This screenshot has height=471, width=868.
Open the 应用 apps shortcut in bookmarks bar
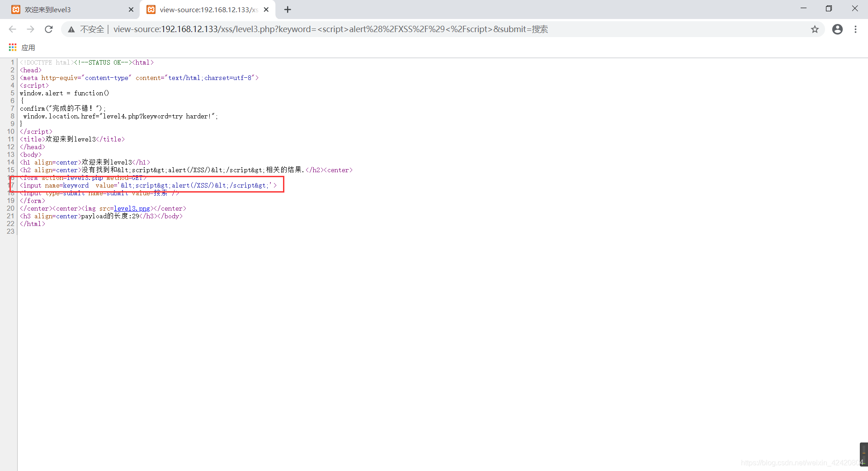(x=22, y=47)
